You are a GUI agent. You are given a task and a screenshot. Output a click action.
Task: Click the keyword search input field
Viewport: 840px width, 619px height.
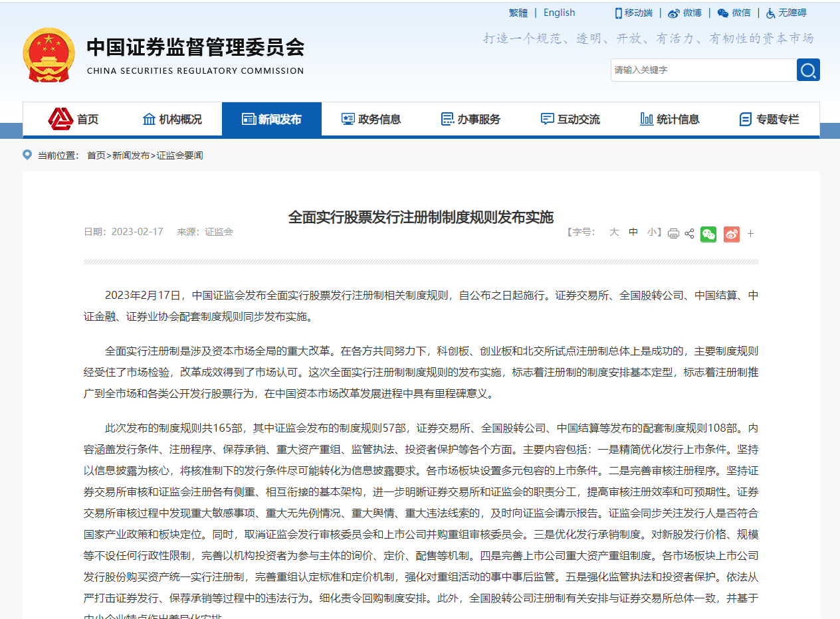[703, 70]
